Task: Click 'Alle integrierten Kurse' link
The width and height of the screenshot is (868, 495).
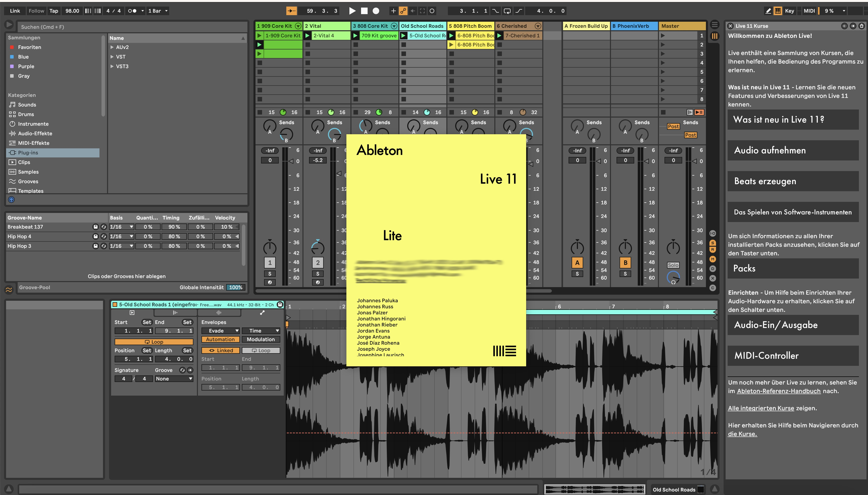Action: point(761,408)
